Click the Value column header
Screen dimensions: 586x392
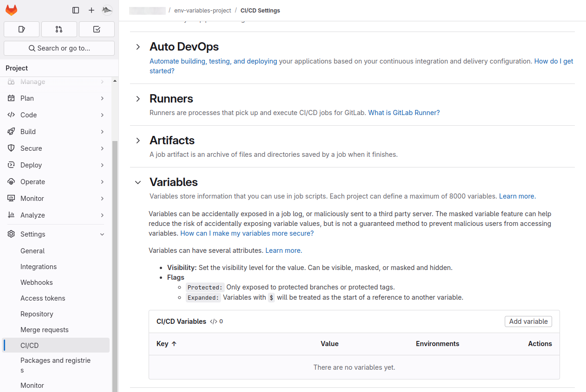tap(330, 344)
